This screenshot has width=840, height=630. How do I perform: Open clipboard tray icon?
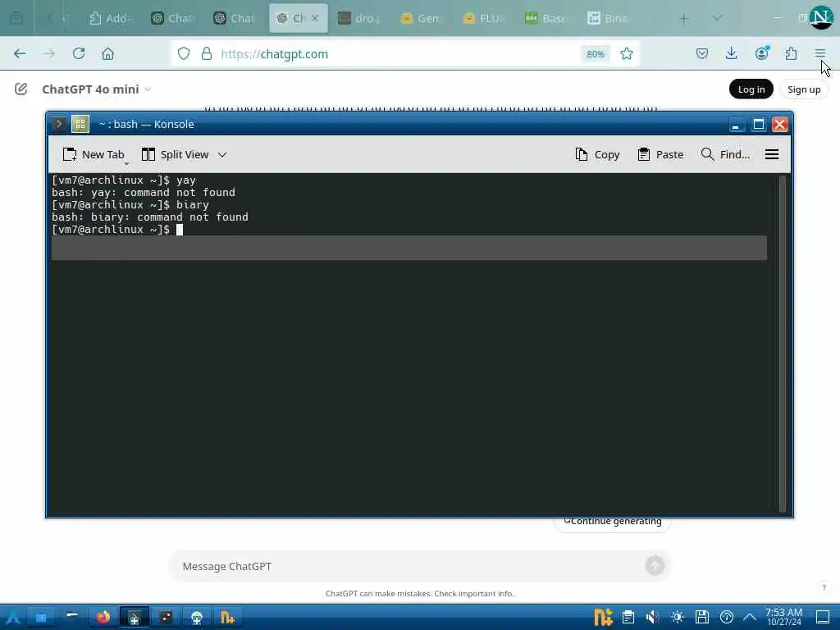click(x=628, y=617)
